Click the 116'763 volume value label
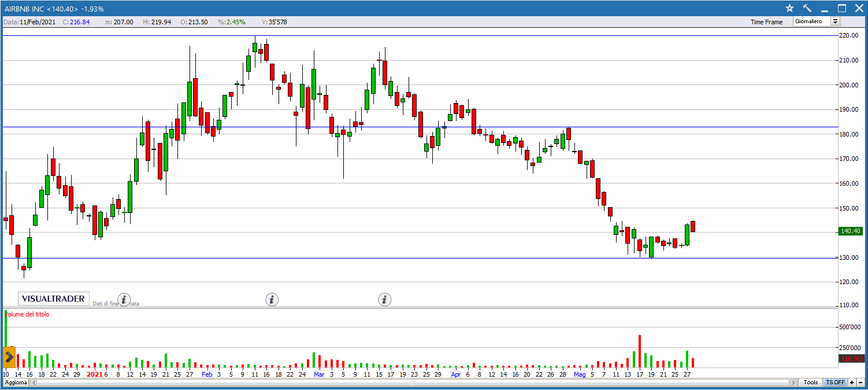The height and width of the screenshot is (390, 868). [851, 359]
